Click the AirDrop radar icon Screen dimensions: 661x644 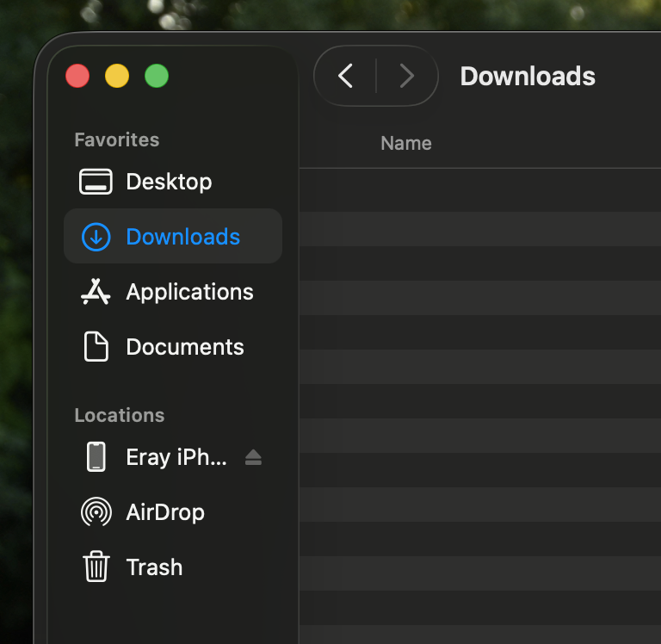tap(96, 512)
